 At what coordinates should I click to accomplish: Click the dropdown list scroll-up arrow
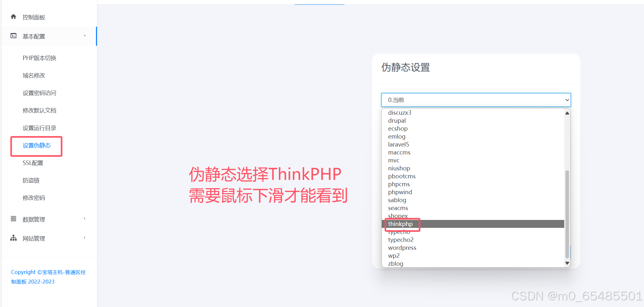[x=567, y=113]
